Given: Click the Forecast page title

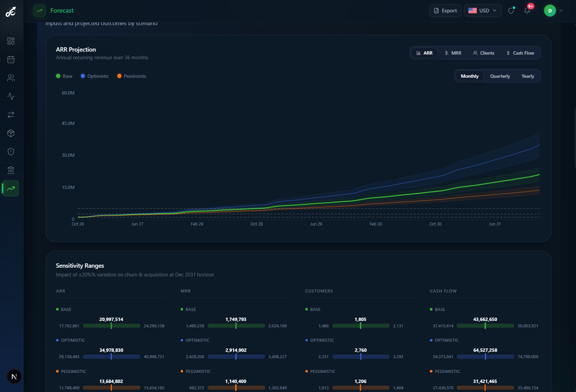Looking at the screenshot, I should tap(62, 11).
